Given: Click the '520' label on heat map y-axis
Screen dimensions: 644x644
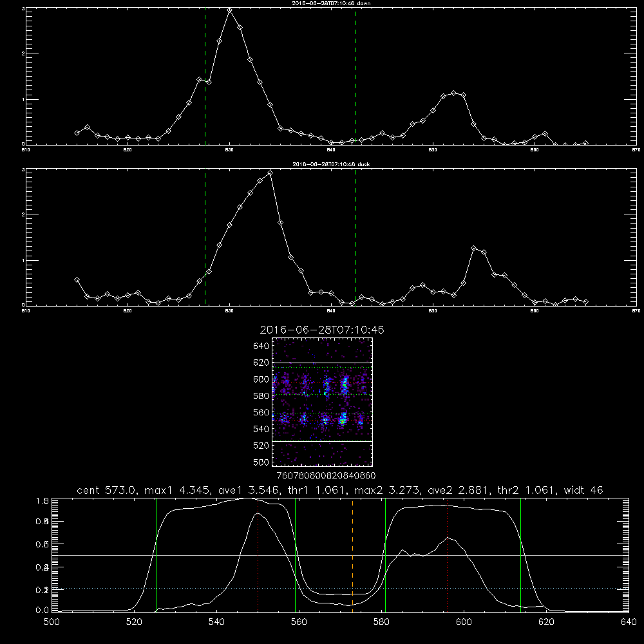Looking at the screenshot, I should point(261,446).
